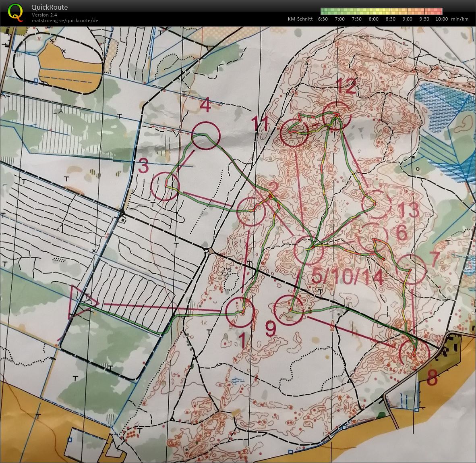This screenshot has height=463, width=476.
Task: Click control circle 1 on the map
Action: pos(240,312)
